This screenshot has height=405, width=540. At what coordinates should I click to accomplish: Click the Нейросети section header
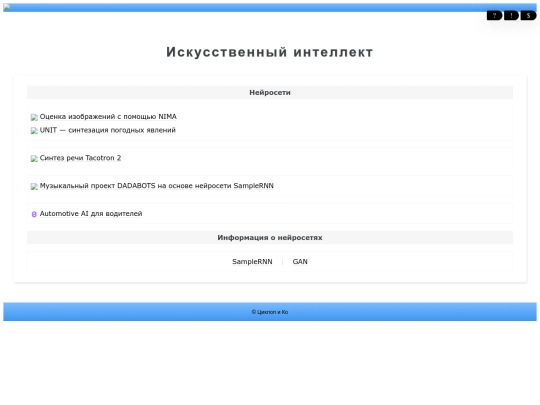click(x=270, y=93)
